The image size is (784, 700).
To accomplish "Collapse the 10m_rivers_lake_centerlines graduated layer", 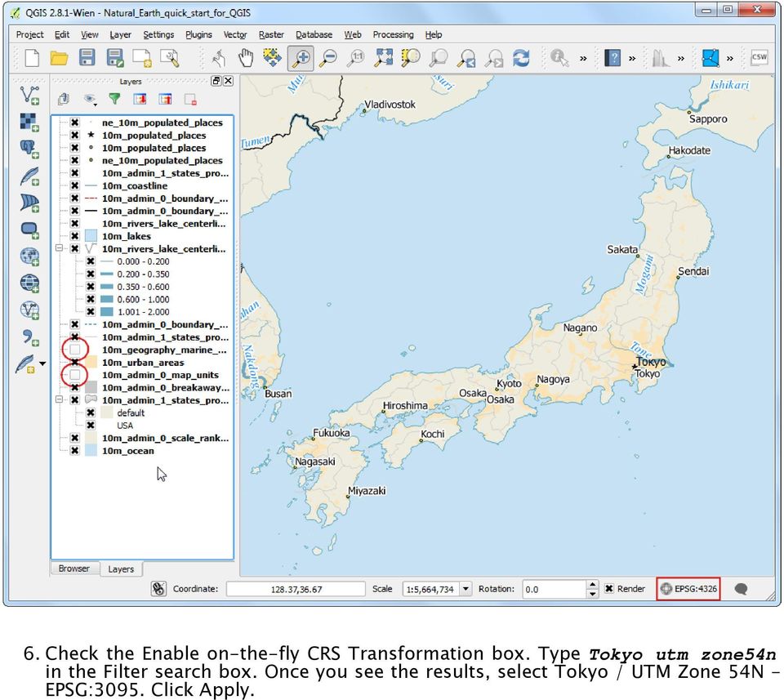I will pyautogui.click(x=59, y=248).
